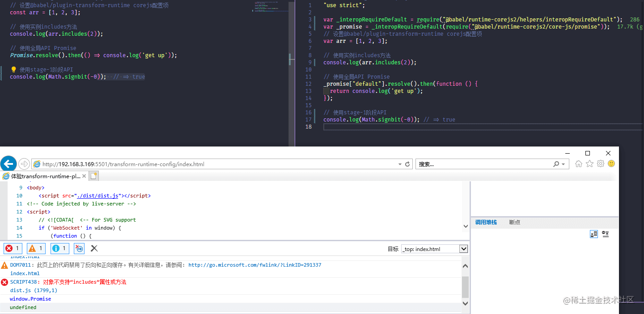
Task: Open a new tab with the blank tab button
Action: (94, 176)
